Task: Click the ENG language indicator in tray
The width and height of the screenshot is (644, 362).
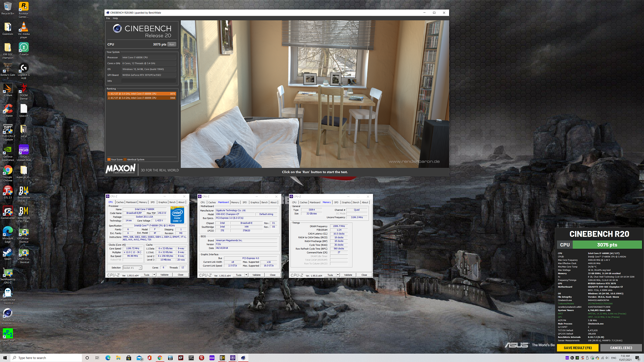Action: click(x=614, y=358)
